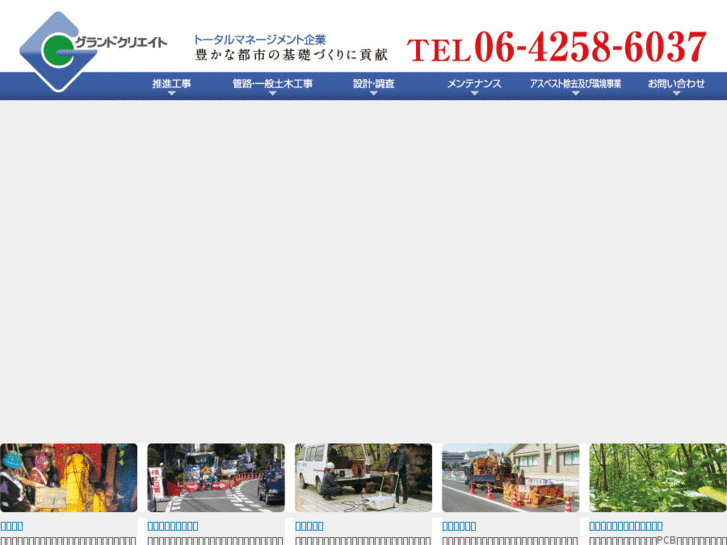Screen dimensions: 727x545
Task: Click the TEL 06-4258-6037 phone number
Action: [x=556, y=47]
